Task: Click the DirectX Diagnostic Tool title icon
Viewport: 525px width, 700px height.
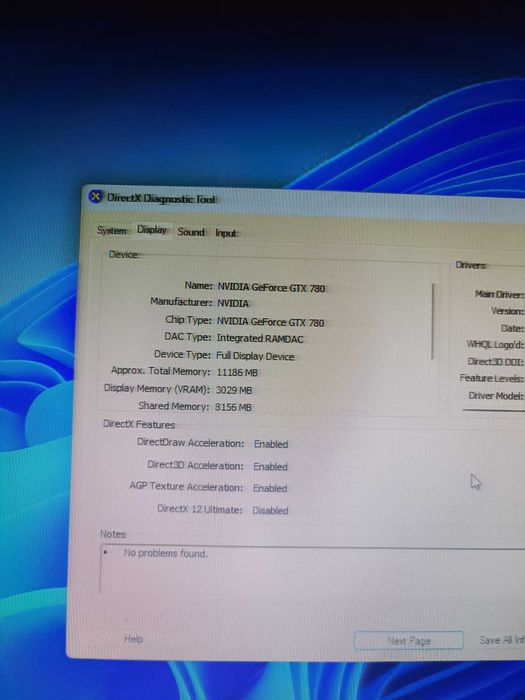Action: pyautogui.click(x=95, y=196)
